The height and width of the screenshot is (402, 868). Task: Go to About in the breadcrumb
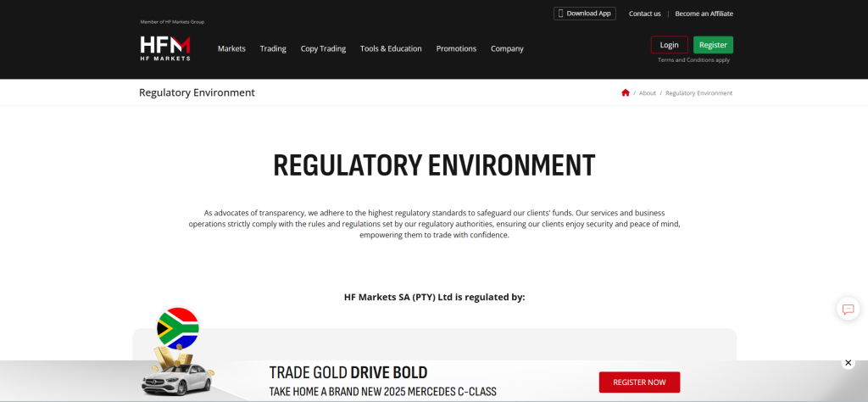click(x=648, y=93)
